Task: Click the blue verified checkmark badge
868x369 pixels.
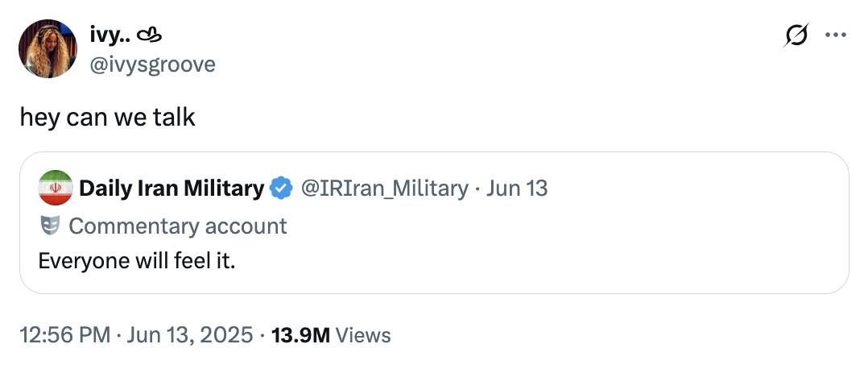Action: pos(281,189)
